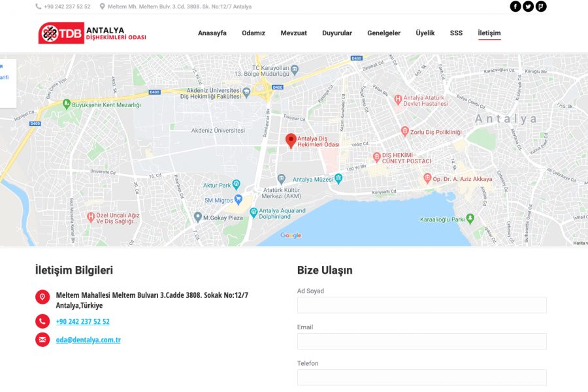Click into the Ad Soyad input field
This screenshot has width=588, height=392.
(x=421, y=305)
